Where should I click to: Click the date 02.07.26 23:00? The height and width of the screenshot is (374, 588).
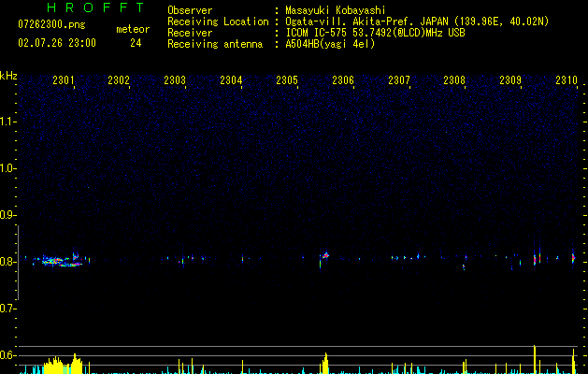click(57, 43)
